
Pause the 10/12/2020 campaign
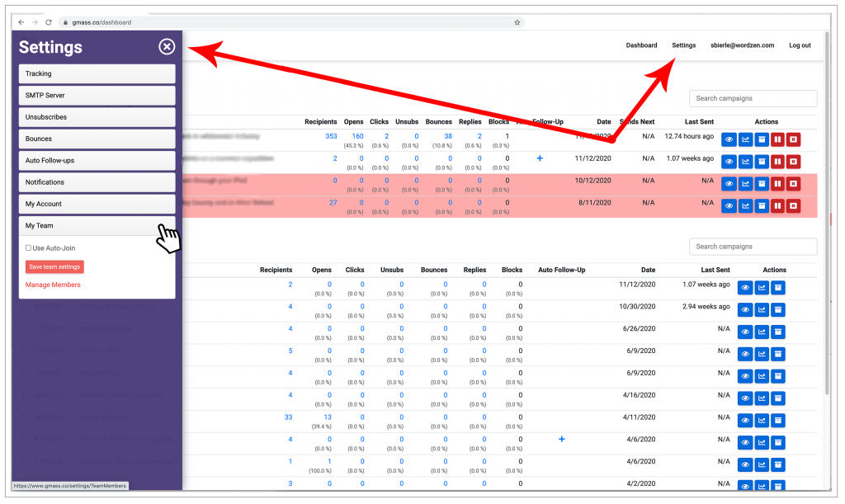(777, 183)
